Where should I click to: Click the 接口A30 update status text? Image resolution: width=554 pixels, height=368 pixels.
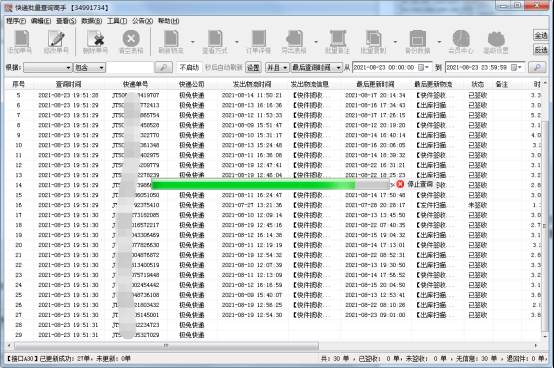[69, 358]
